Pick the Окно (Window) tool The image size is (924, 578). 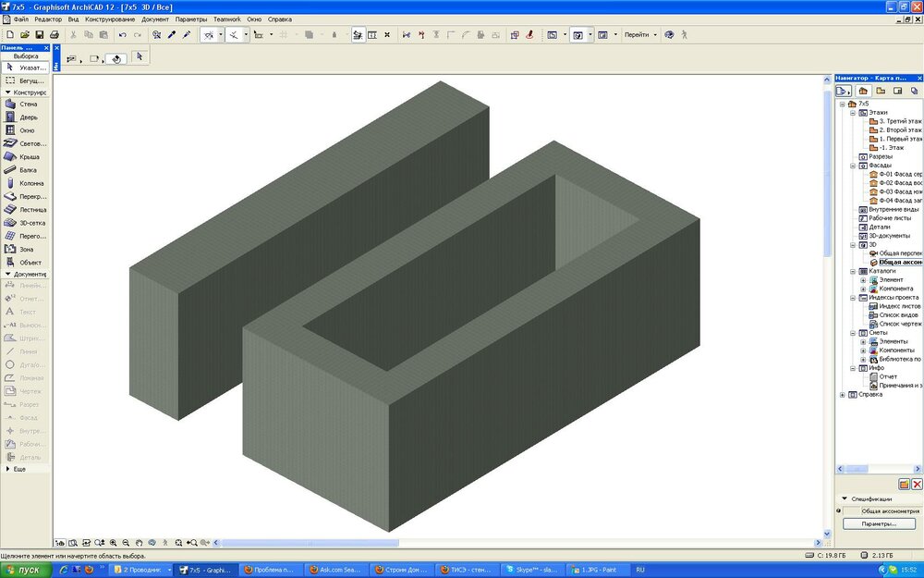(x=28, y=130)
